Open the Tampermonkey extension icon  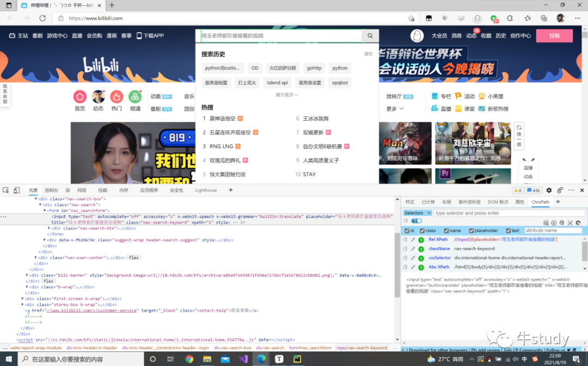coord(428,18)
